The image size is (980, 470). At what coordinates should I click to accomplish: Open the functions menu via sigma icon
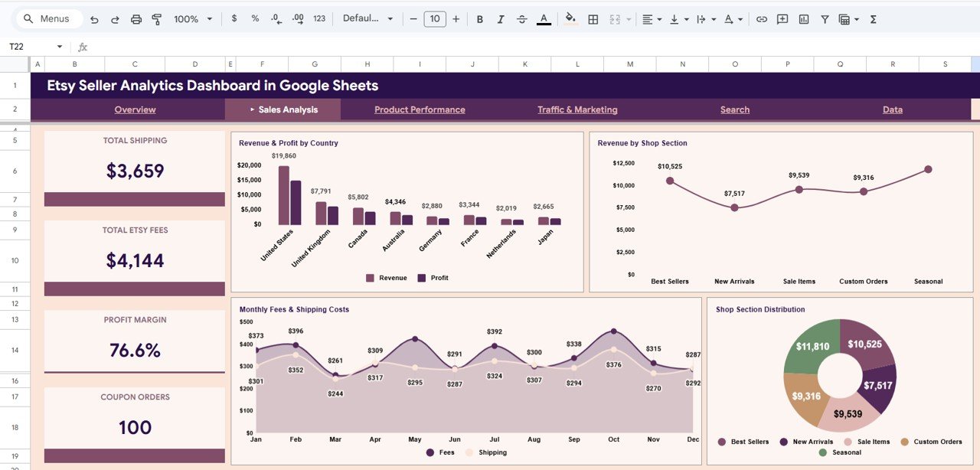[872, 18]
